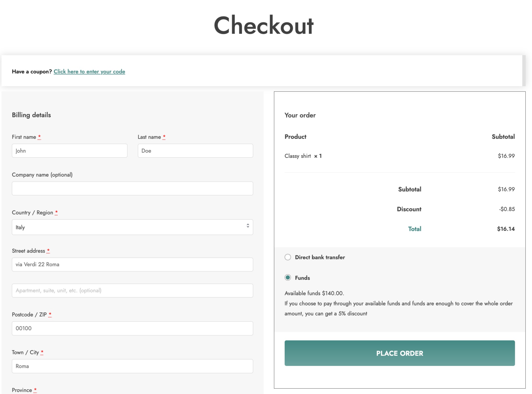Select the Direct bank transfer radio button
532x394 pixels.
point(288,257)
